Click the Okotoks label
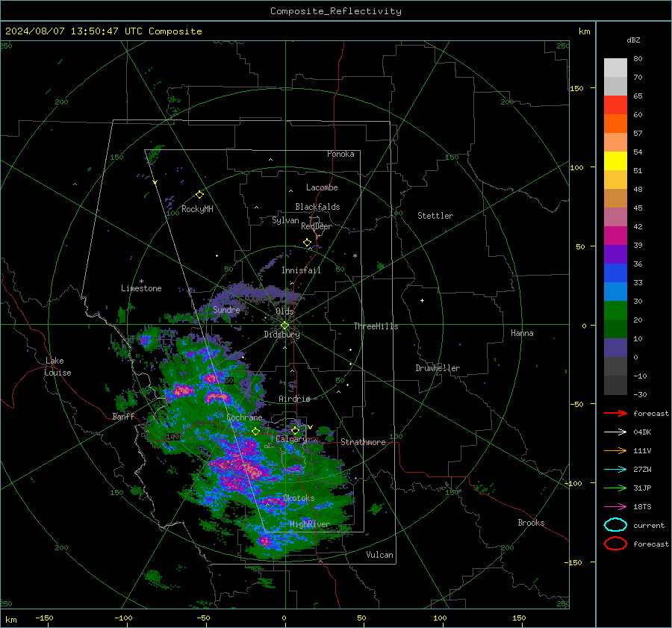The width and height of the screenshot is (672, 628). point(299,498)
